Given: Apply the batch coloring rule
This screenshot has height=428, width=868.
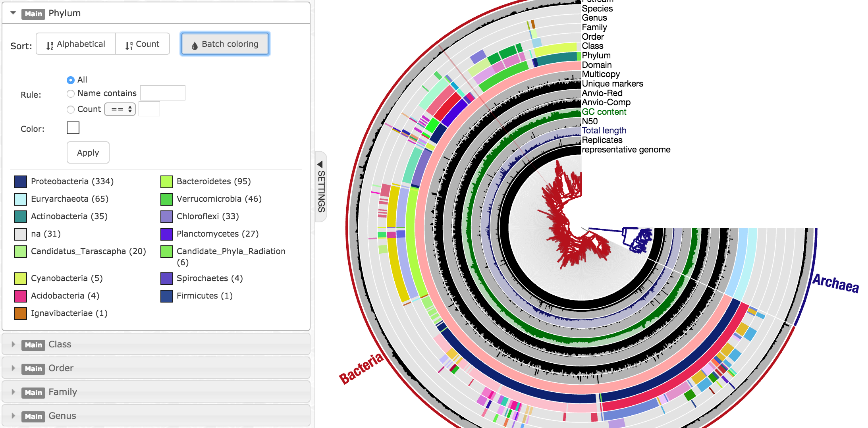Looking at the screenshot, I should [88, 153].
